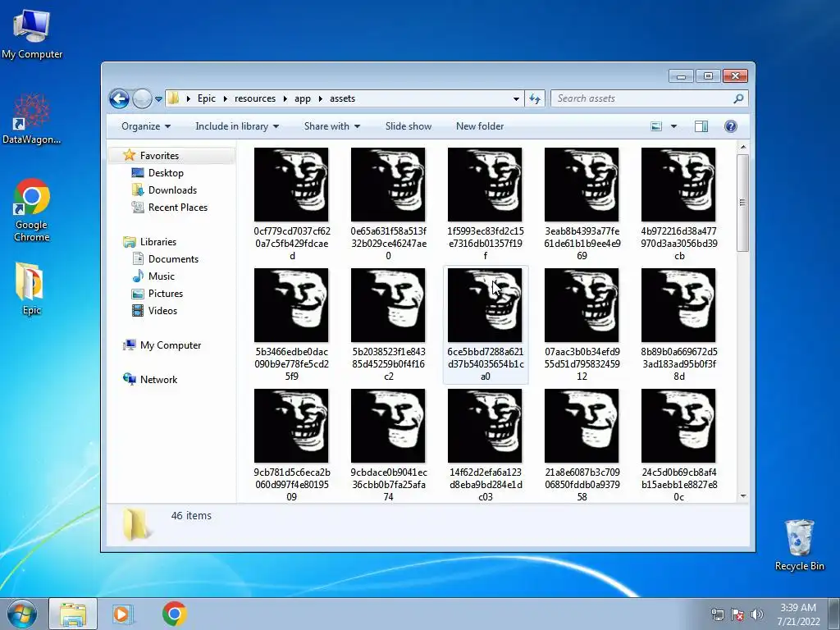Select image file 9cb781d5c6eca2b
This screenshot has width=840, height=630.
pyautogui.click(x=291, y=445)
